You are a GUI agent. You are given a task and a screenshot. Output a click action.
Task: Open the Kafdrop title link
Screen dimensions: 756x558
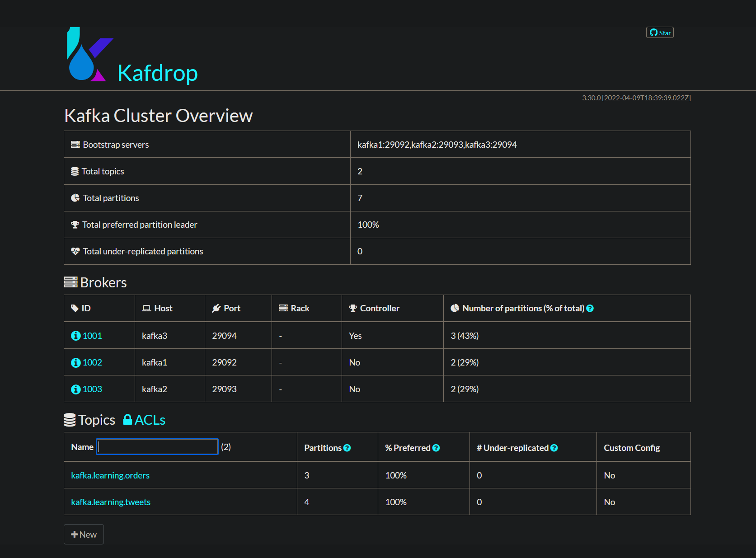pos(157,73)
